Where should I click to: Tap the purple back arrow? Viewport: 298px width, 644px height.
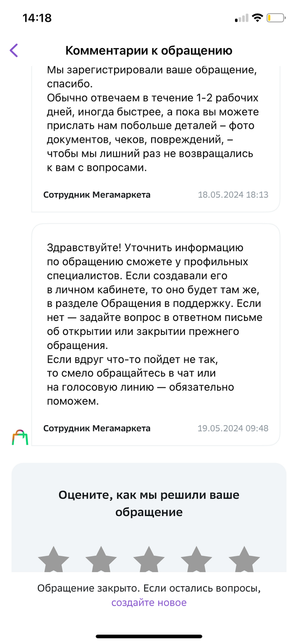pos(14,51)
